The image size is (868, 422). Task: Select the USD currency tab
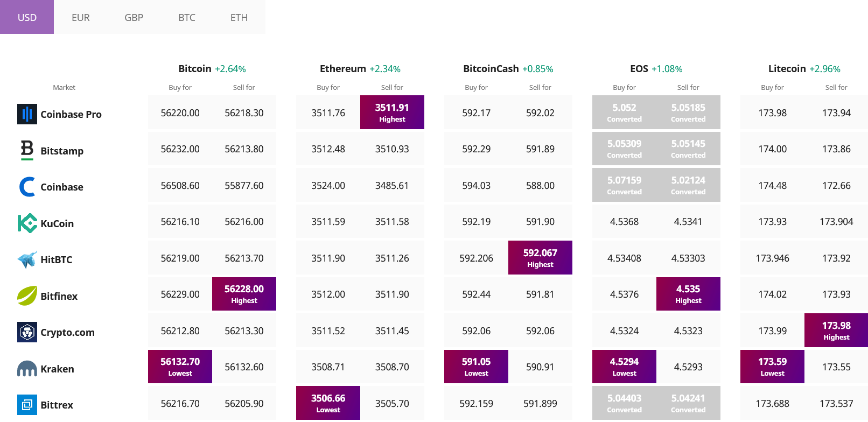click(27, 17)
